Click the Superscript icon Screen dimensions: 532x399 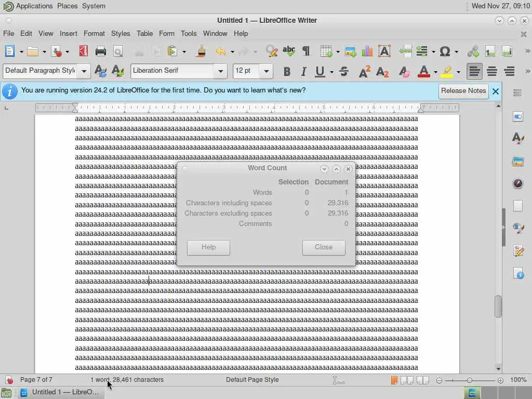[x=365, y=72]
